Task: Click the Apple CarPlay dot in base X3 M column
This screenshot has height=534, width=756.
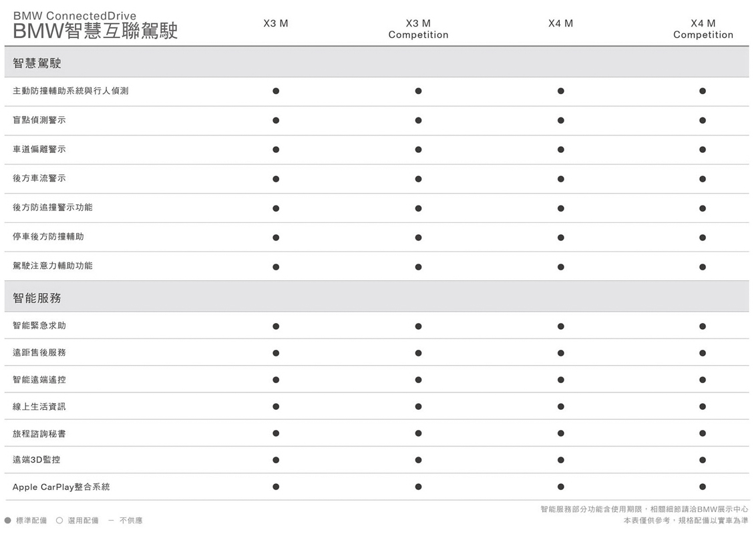Action: click(x=276, y=487)
